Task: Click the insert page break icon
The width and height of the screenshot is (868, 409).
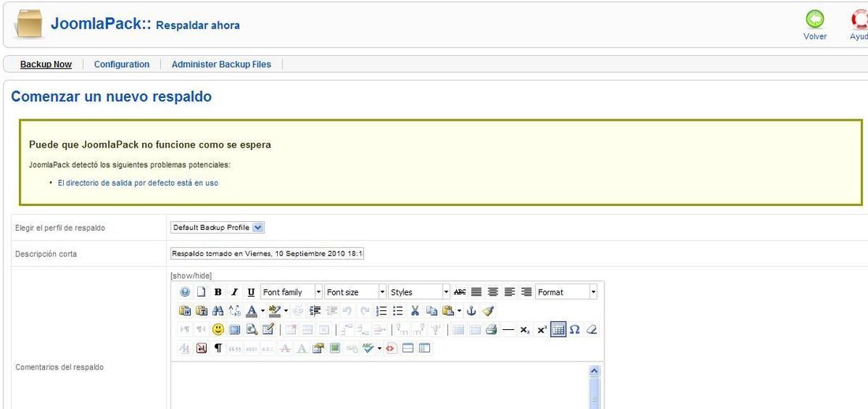Action: pyautogui.click(x=408, y=348)
